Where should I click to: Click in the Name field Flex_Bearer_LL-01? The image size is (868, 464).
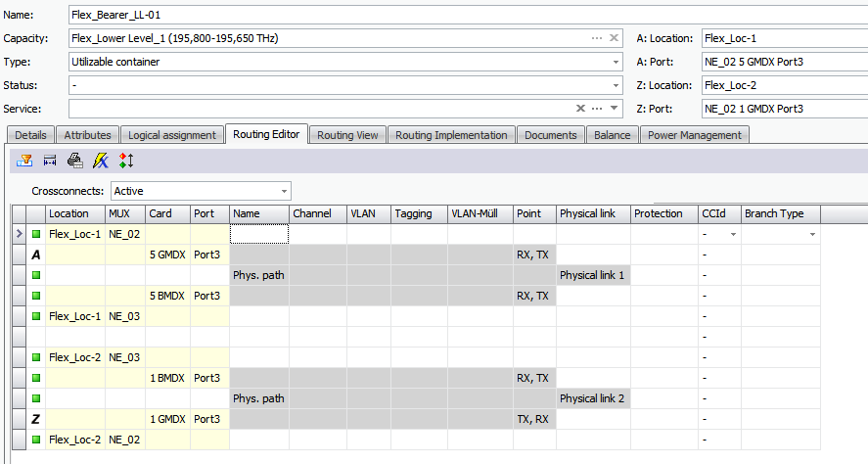469,15
